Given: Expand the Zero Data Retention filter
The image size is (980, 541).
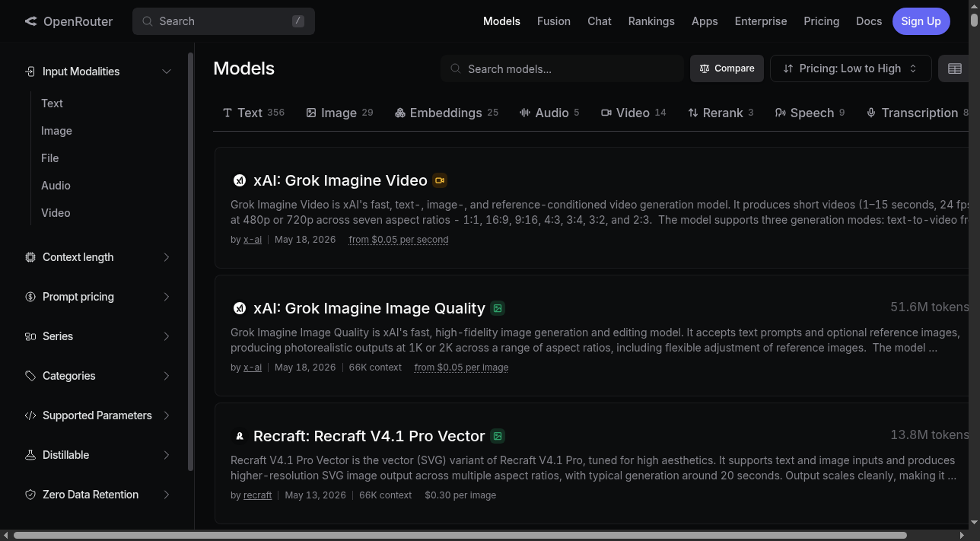Looking at the screenshot, I should click(x=167, y=495).
